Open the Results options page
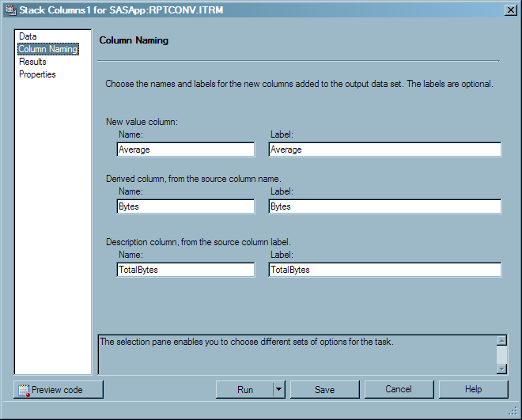The width and height of the screenshot is (522, 420). coord(32,62)
